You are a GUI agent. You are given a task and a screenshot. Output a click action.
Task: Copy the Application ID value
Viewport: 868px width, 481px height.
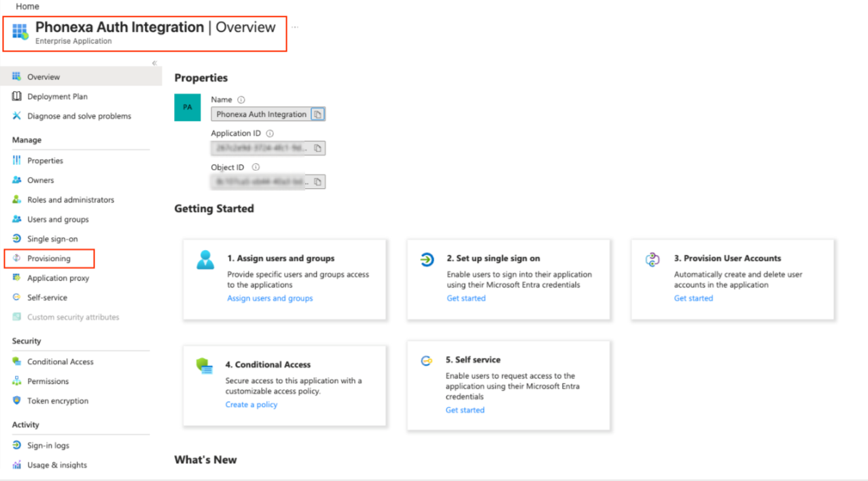tap(317, 148)
